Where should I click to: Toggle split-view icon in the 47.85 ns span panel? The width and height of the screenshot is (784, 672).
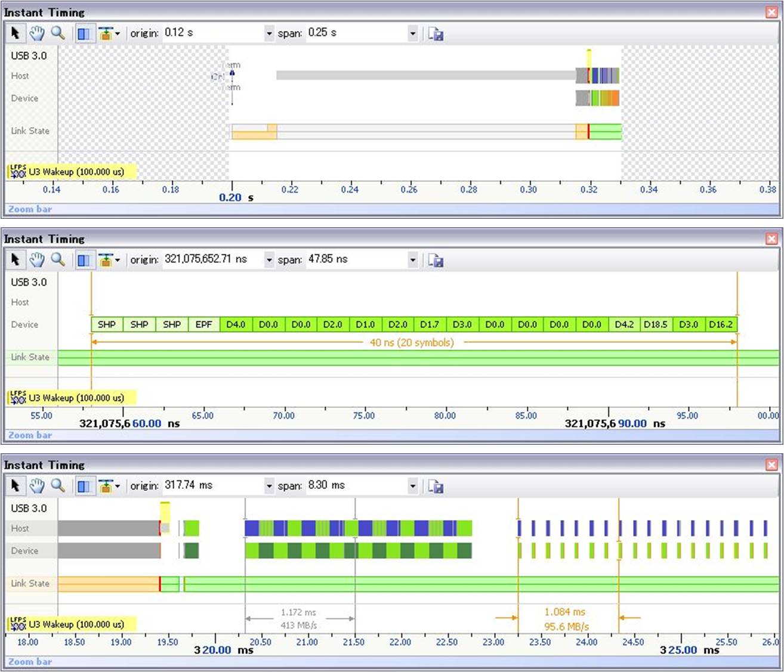(84, 260)
